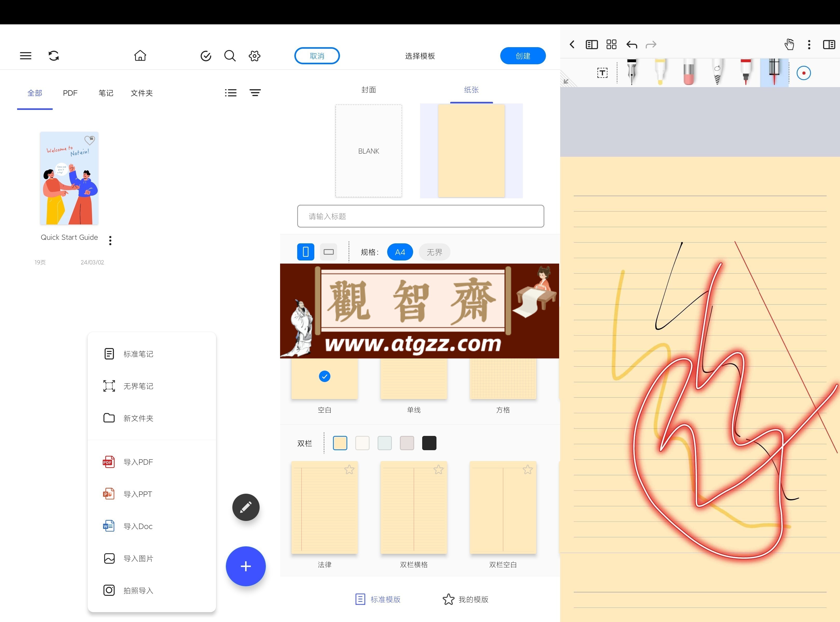Switch to list view icon

pyautogui.click(x=231, y=93)
